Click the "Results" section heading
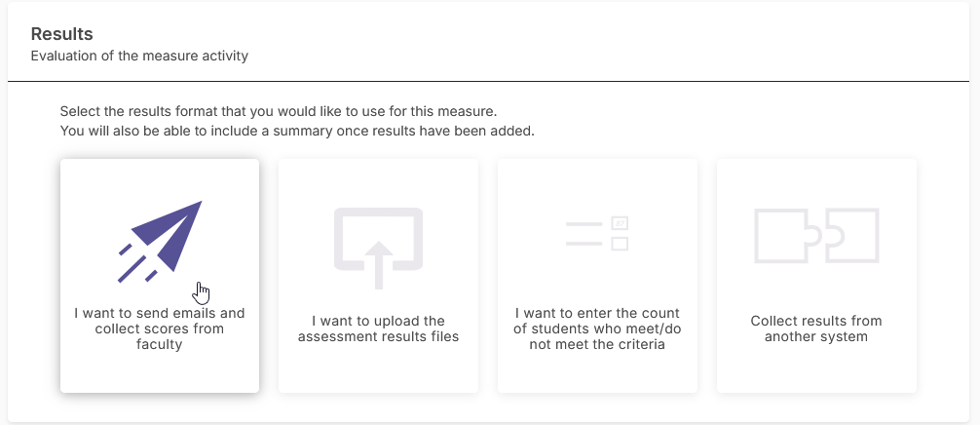Viewport: 980px width, 425px height. [62, 34]
